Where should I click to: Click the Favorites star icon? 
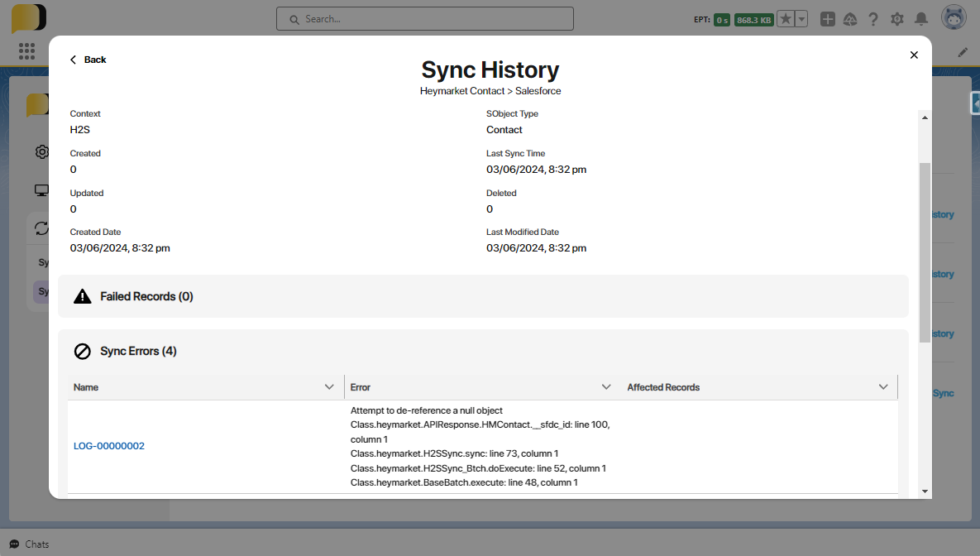(786, 19)
